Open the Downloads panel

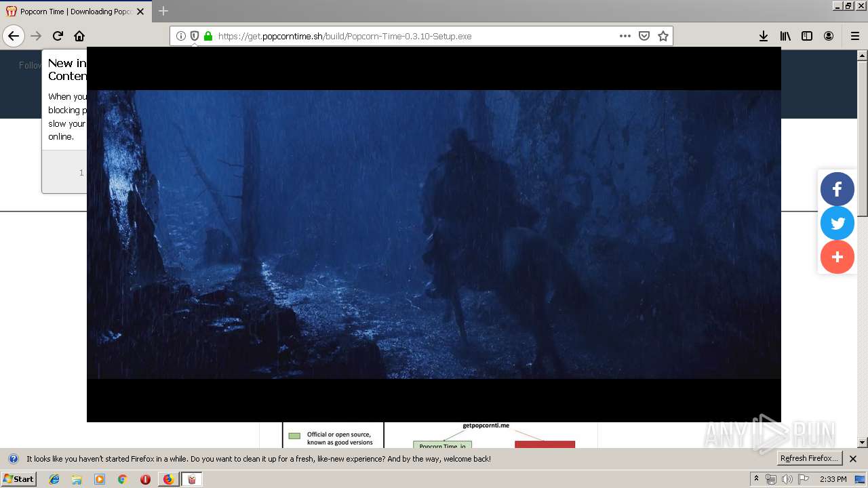tap(764, 36)
